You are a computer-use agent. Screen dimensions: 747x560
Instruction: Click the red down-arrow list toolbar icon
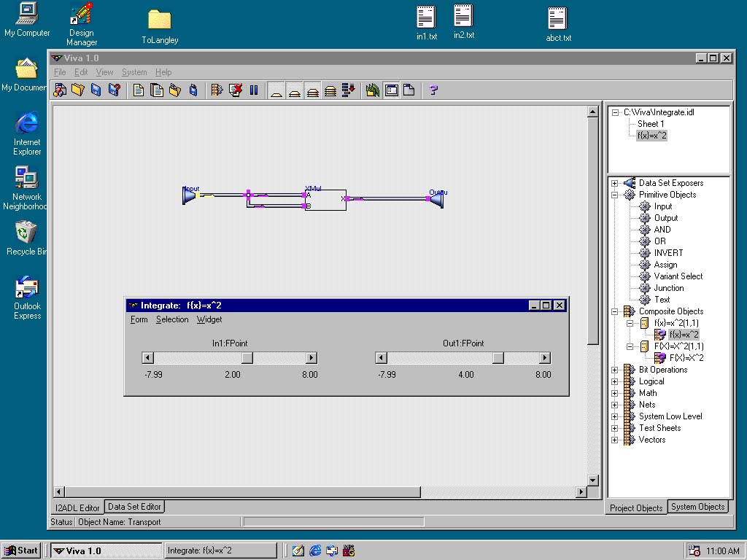tap(349, 90)
